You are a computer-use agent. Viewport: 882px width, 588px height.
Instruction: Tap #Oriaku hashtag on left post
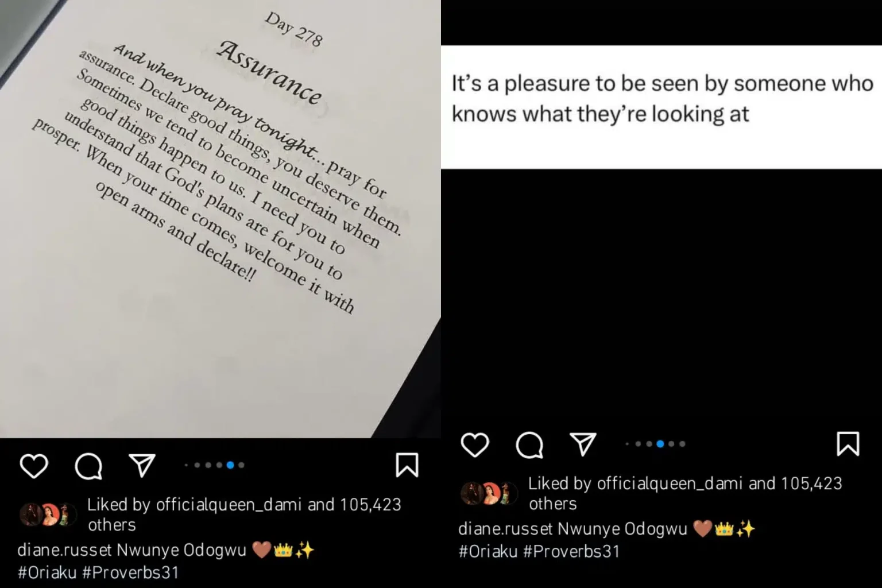47,572
